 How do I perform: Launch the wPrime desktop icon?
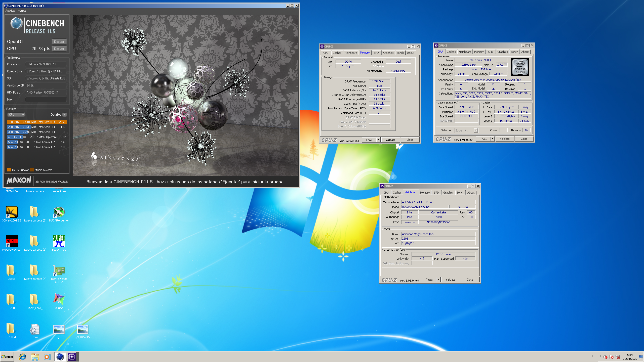click(59, 301)
